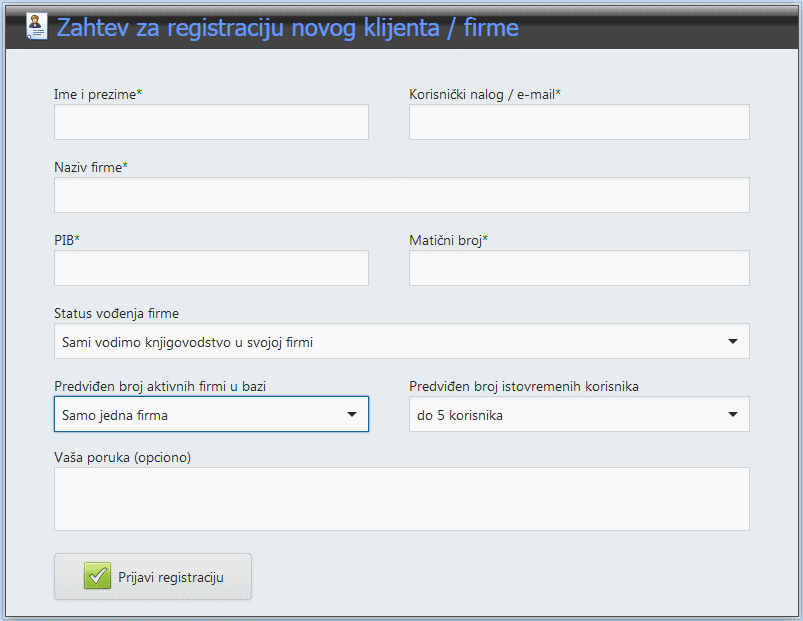Image resolution: width=803 pixels, height=621 pixels.
Task: Focus the 'Ime i prezime' text field
Action: 211,122
